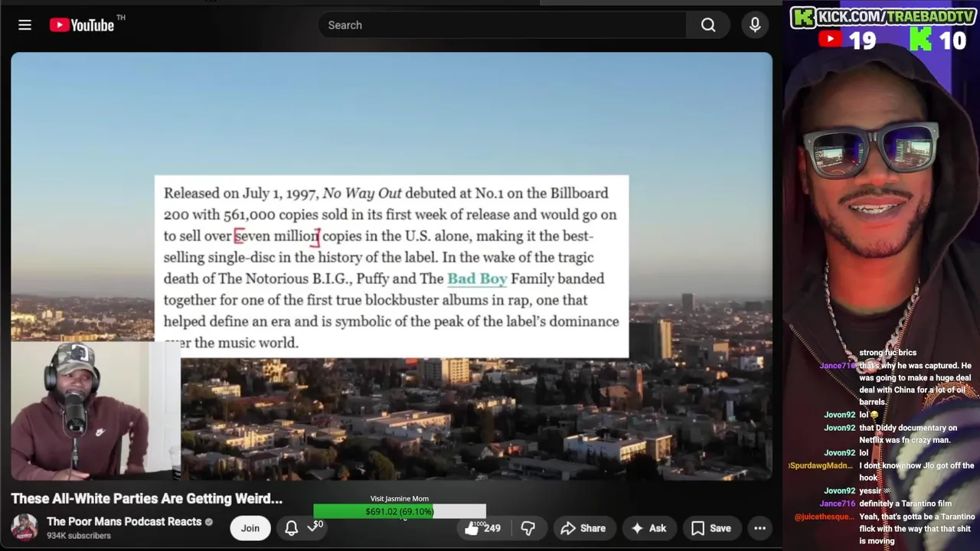
Task: Click the magnifying glass search button
Action: 708,25
